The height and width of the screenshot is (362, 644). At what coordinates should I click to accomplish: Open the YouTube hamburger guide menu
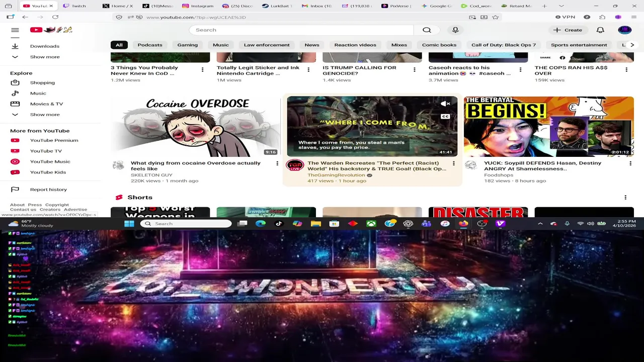pos(15,30)
